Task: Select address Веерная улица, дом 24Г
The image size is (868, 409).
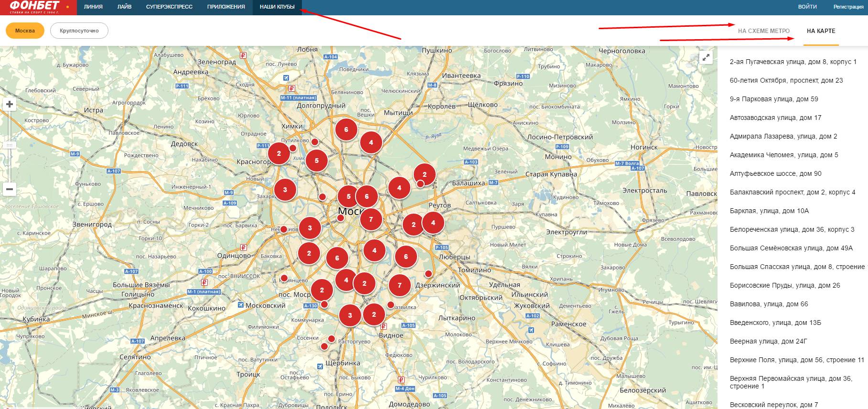Action: (769, 341)
